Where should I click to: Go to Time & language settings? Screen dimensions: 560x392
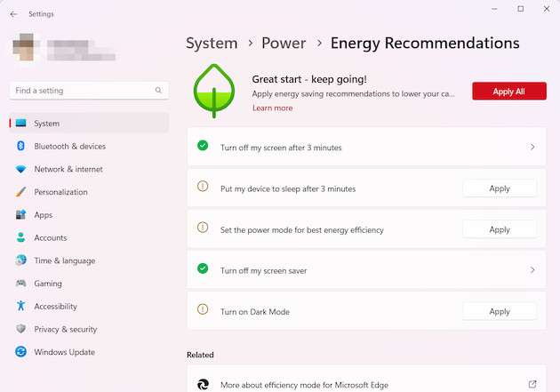click(x=64, y=260)
